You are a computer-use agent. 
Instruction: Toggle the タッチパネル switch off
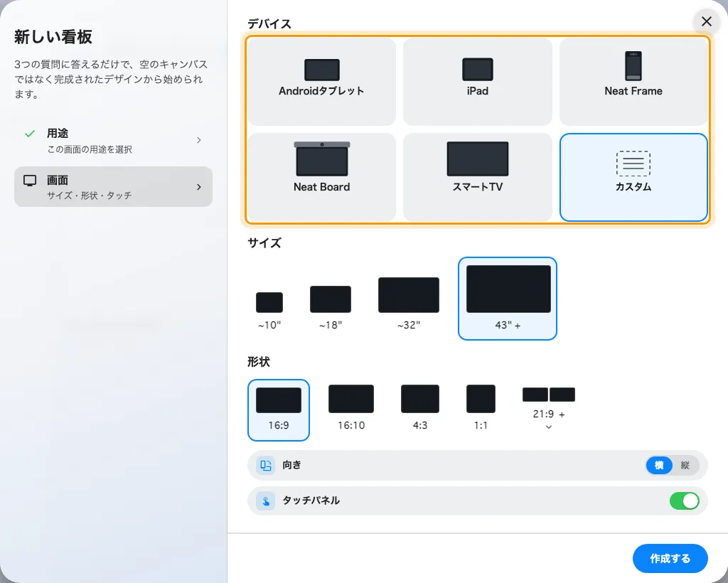[685, 501]
